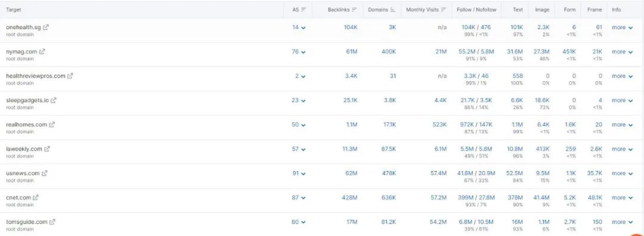The image size is (644, 236).
Task: Show more info for healthreviewpros.com
Action: (x=622, y=76)
